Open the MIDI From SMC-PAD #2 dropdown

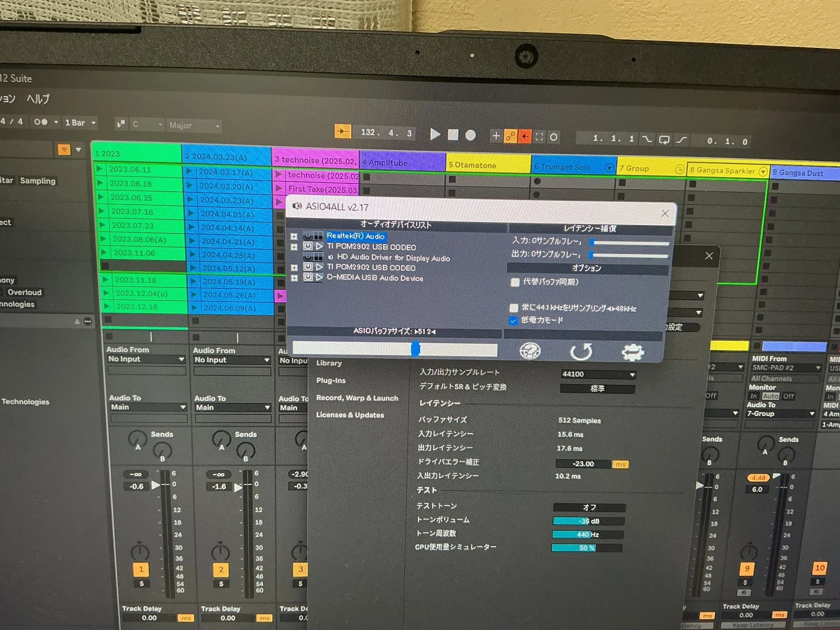(x=786, y=367)
